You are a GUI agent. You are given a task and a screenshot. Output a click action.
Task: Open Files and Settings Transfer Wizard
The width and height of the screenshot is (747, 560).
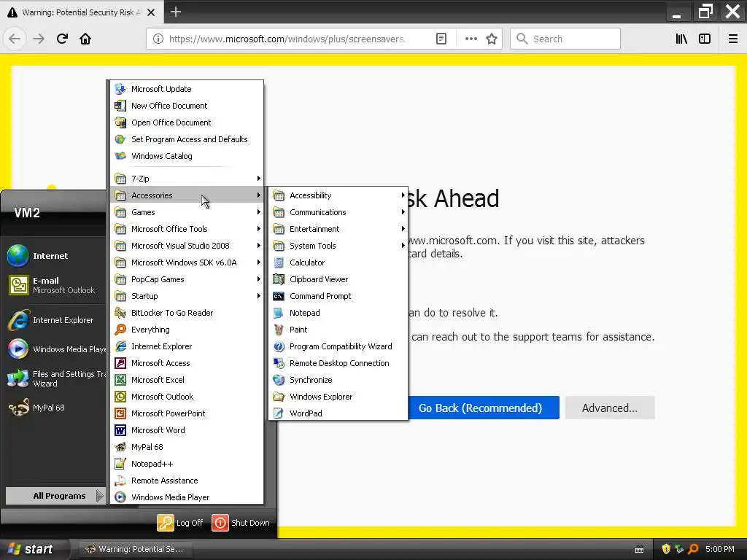point(55,378)
